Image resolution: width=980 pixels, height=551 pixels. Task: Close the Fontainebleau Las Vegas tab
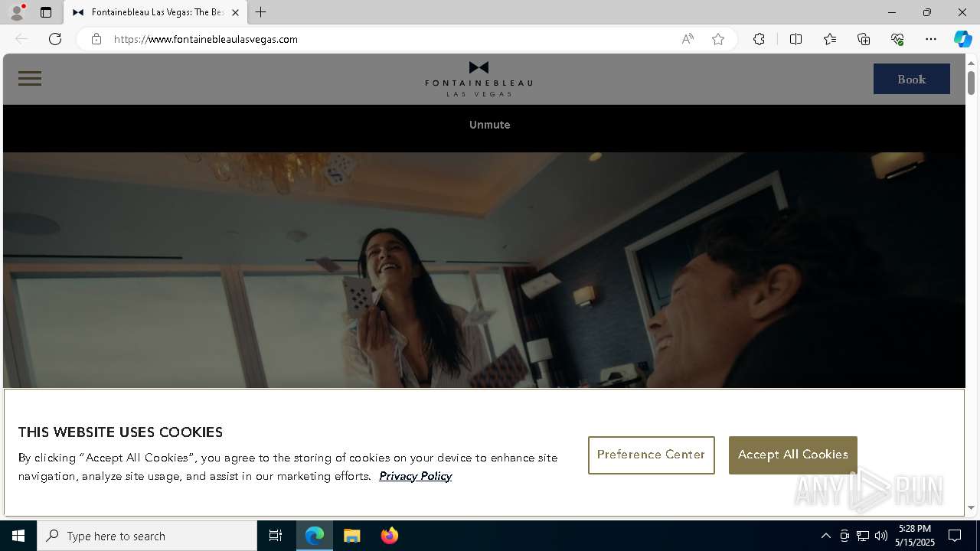pyautogui.click(x=235, y=12)
